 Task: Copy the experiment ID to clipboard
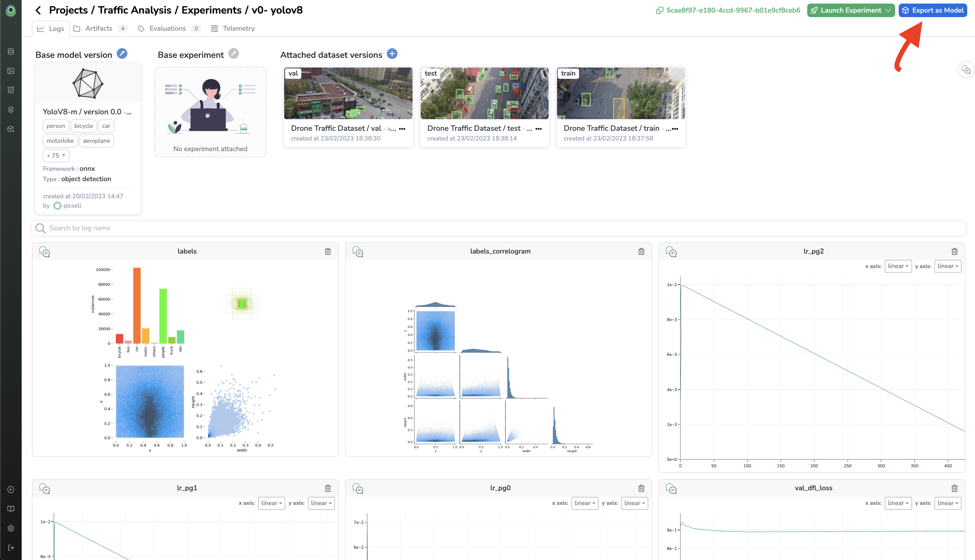pyautogui.click(x=659, y=10)
